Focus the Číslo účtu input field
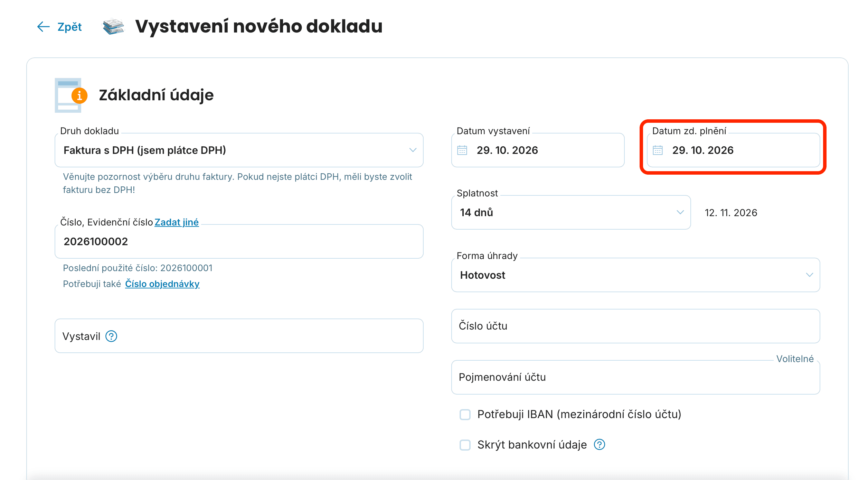Viewport: 868px width, 480px height. click(x=635, y=326)
